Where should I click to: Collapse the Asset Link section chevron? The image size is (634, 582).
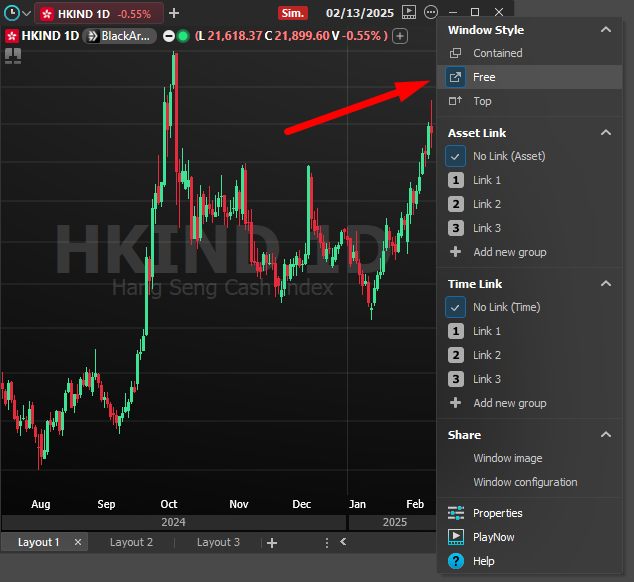click(x=605, y=133)
